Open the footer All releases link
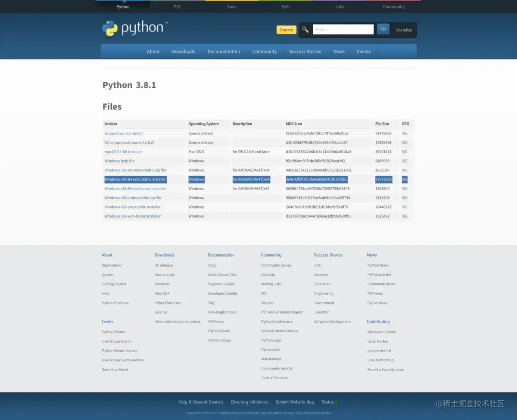The height and width of the screenshot is (420, 517). click(164, 265)
